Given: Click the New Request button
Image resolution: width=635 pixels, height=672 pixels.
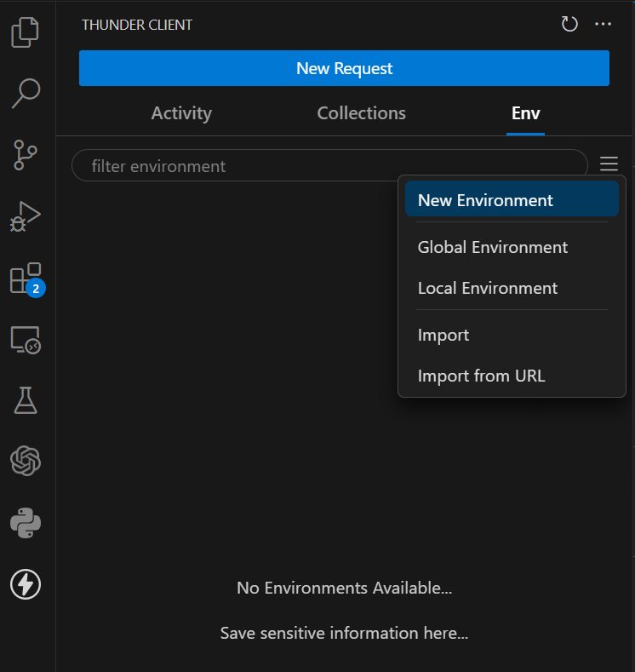Looking at the screenshot, I should point(344,68).
